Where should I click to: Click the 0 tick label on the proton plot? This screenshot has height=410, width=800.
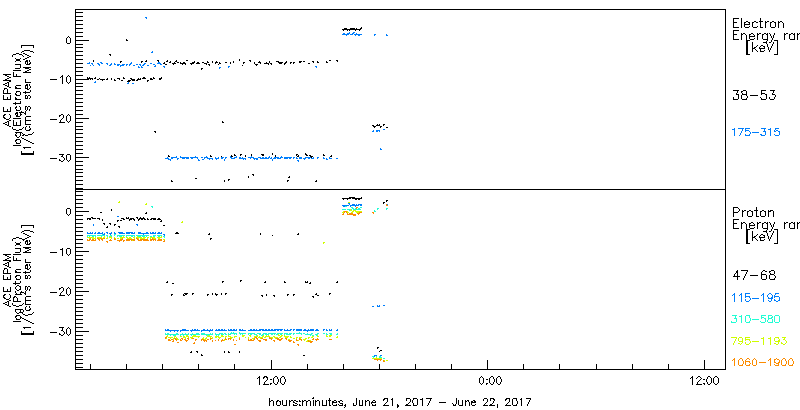pyautogui.click(x=66, y=211)
